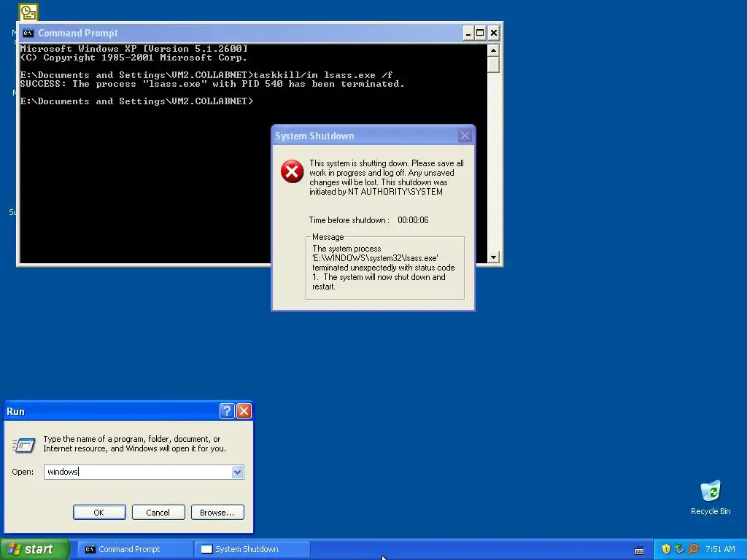Click the 'SUCCESS: The process' output line
The width and height of the screenshot is (747, 560).
212,84
